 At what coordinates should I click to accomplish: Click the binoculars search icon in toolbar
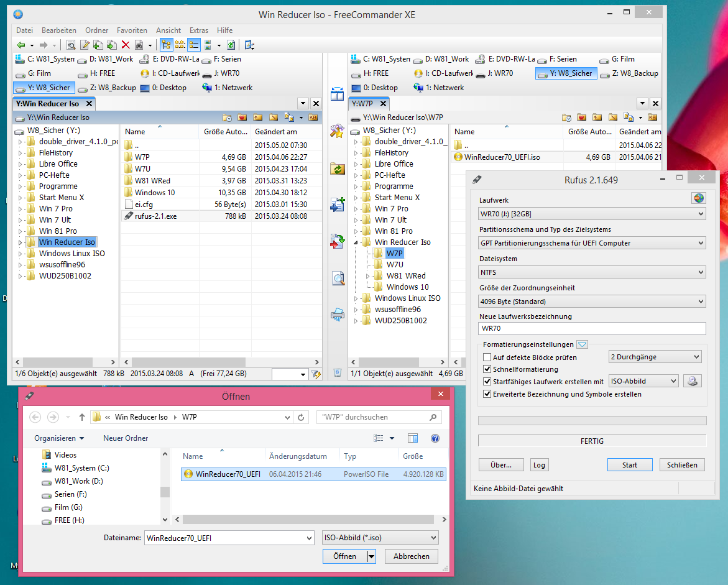pyautogui.click(x=139, y=45)
